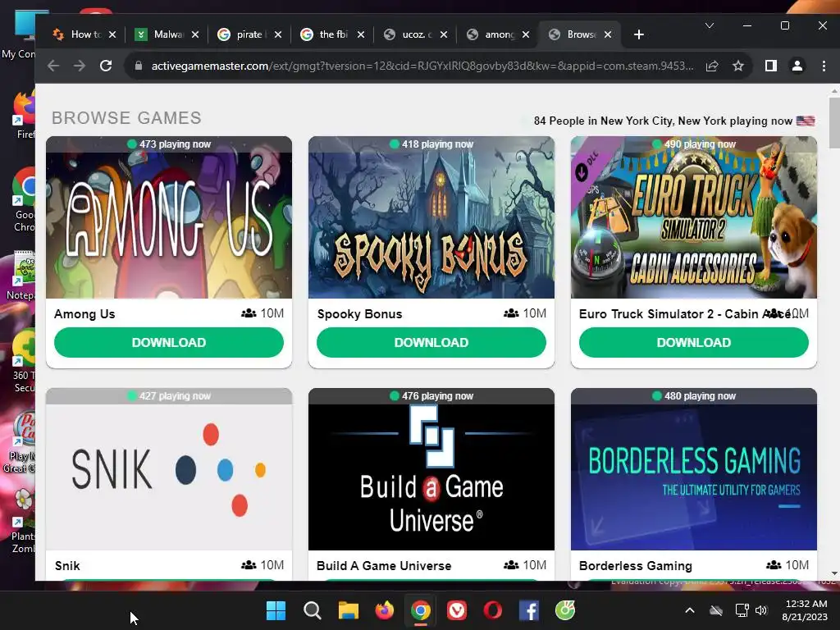The image size is (840, 630).
Task: Click the volume speaker tray icon
Action: click(760, 610)
